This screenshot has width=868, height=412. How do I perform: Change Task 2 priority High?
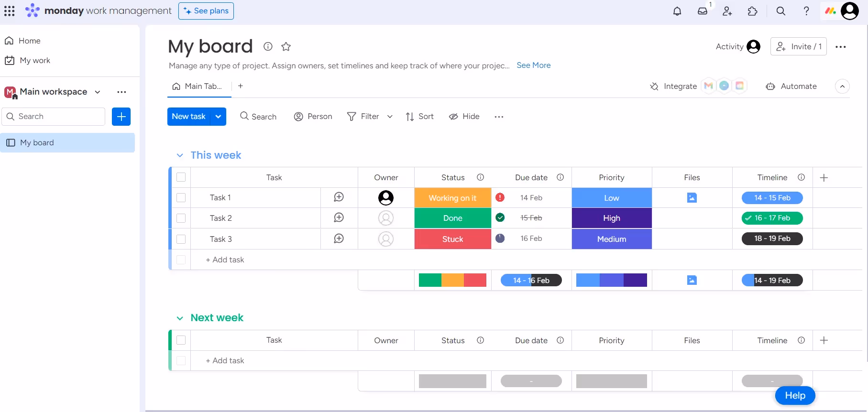point(612,218)
